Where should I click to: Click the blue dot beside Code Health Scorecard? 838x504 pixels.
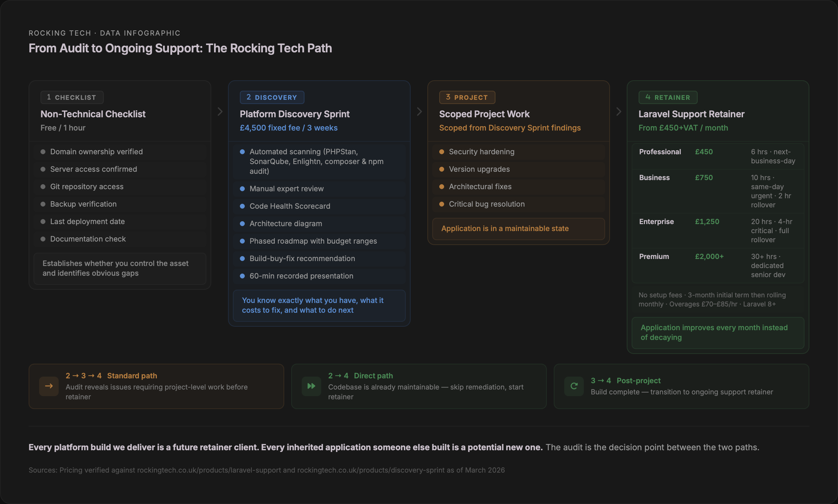point(242,206)
